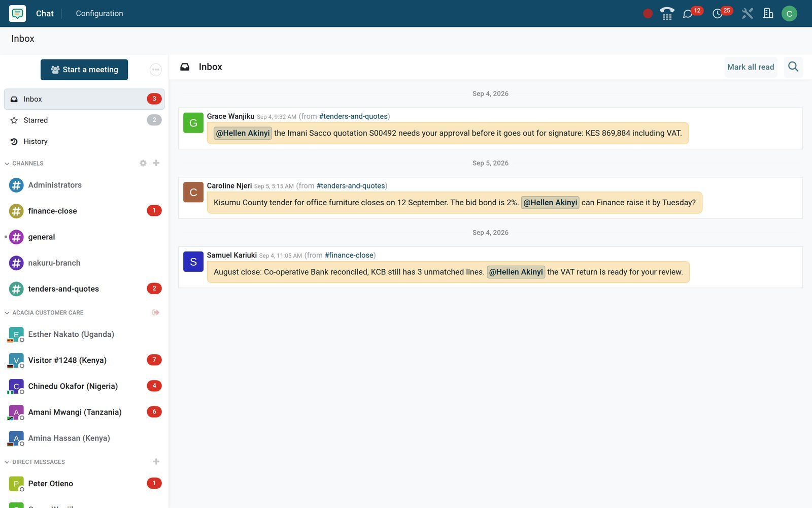The width and height of the screenshot is (812, 508).
Task: Open the Discuss app home icon
Action: pos(17,13)
